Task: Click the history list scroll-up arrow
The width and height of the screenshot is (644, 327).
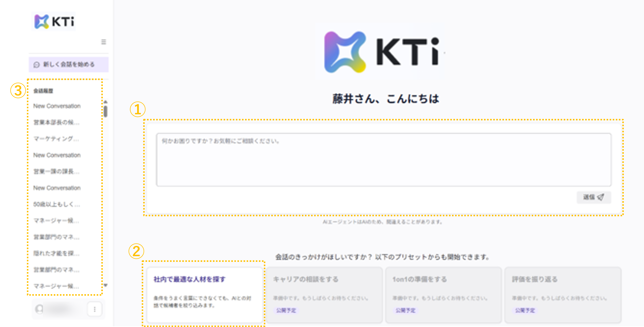Action: 105,102
